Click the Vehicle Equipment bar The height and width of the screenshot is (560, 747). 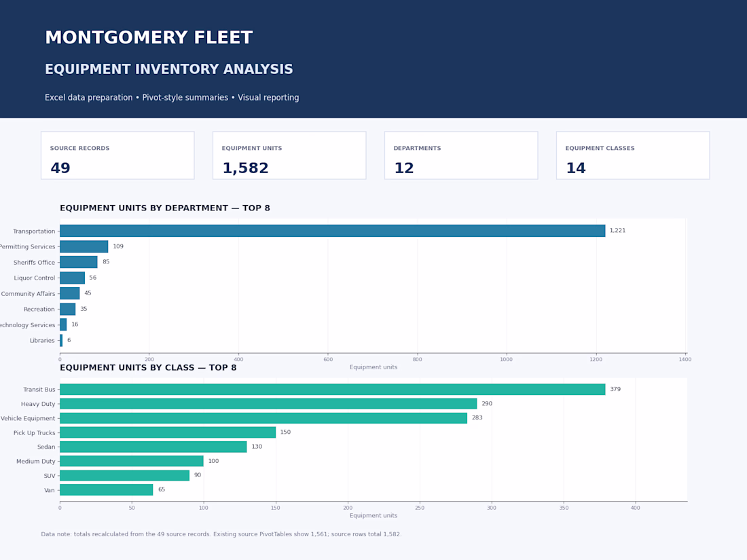263,418
